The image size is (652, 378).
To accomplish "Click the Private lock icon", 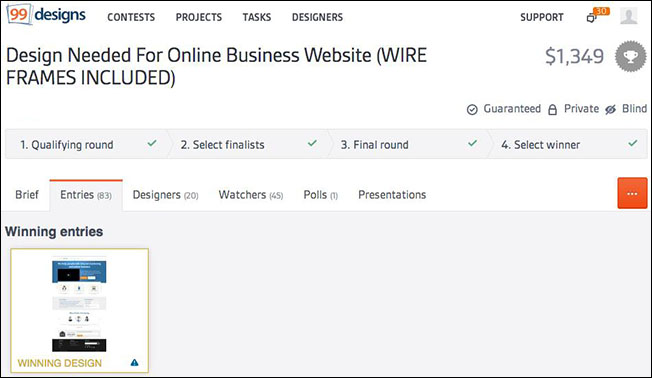I will point(552,109).
